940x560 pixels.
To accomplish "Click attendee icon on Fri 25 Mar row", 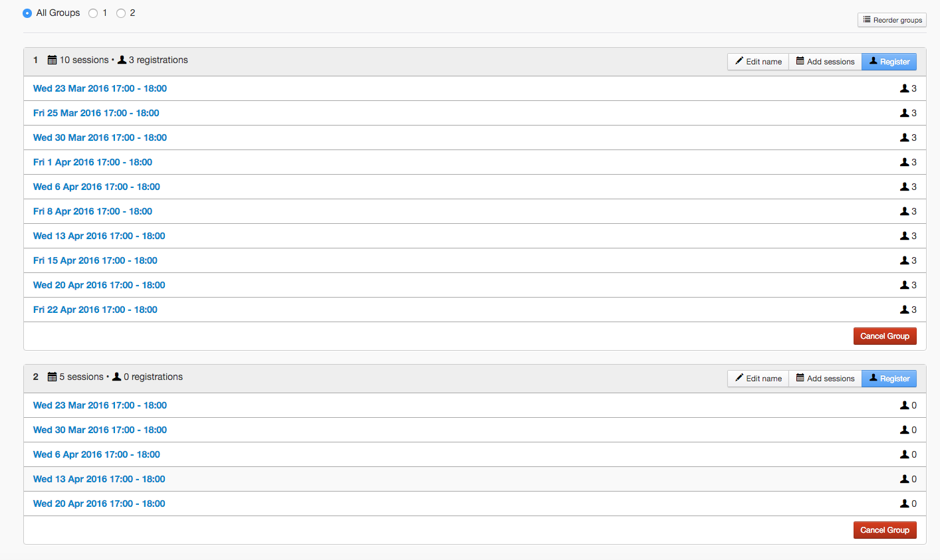I will [x=904, y=113].
